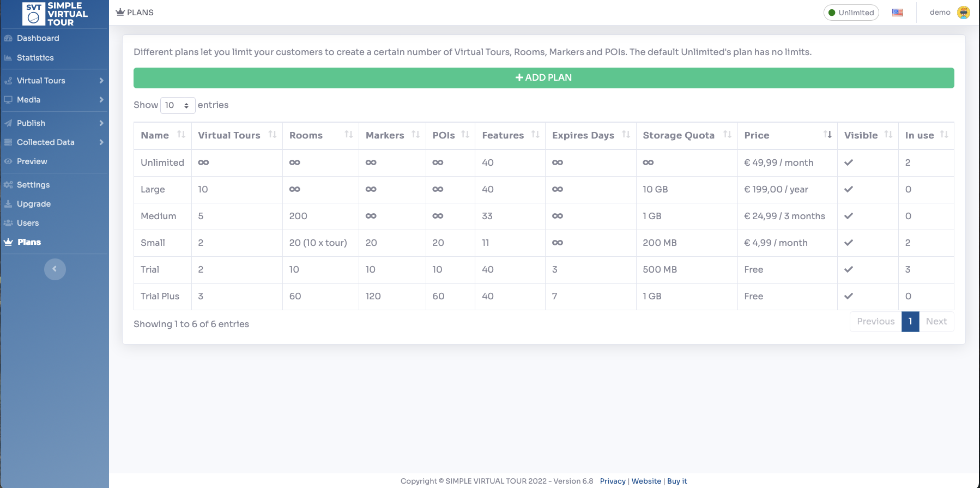This screenshot has height=488, width=980.
Task: Open the demo user avatar menu
Action: click(964, 13)
